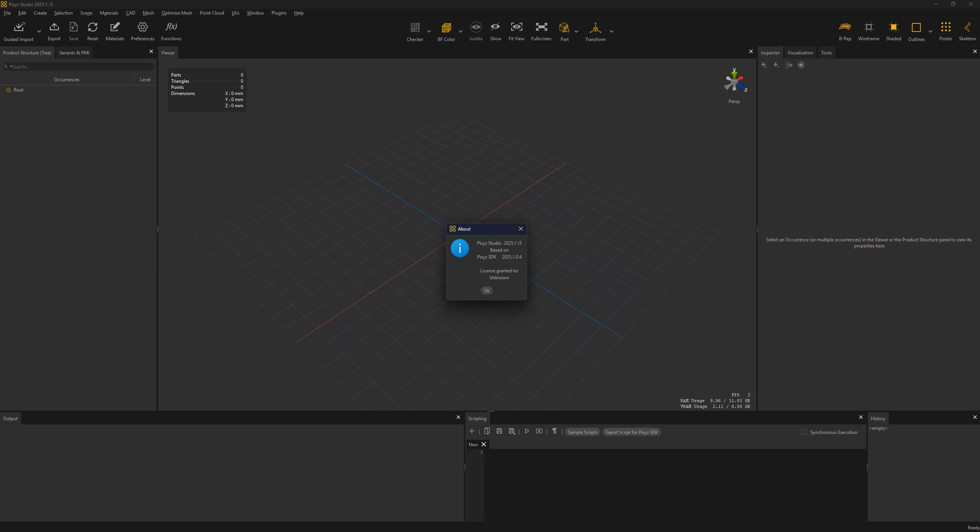
Task: Close the Output panel
Action: (458, 417)
